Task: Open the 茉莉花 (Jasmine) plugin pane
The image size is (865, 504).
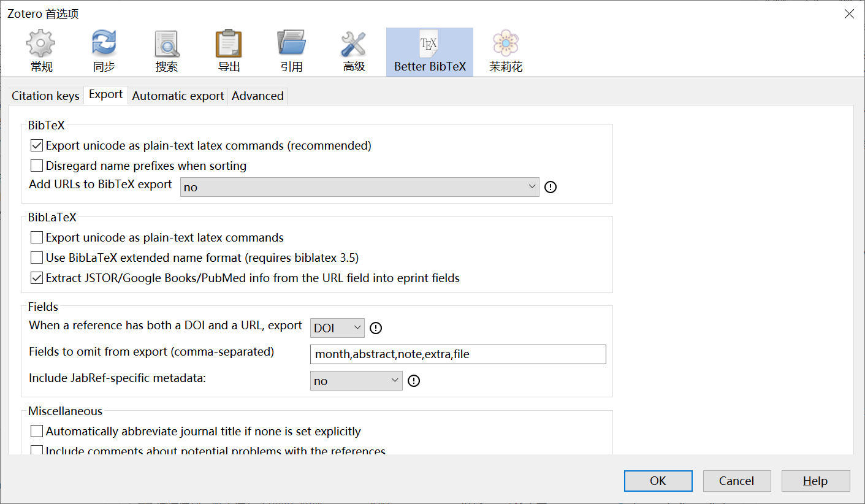Action: [506, 52]
